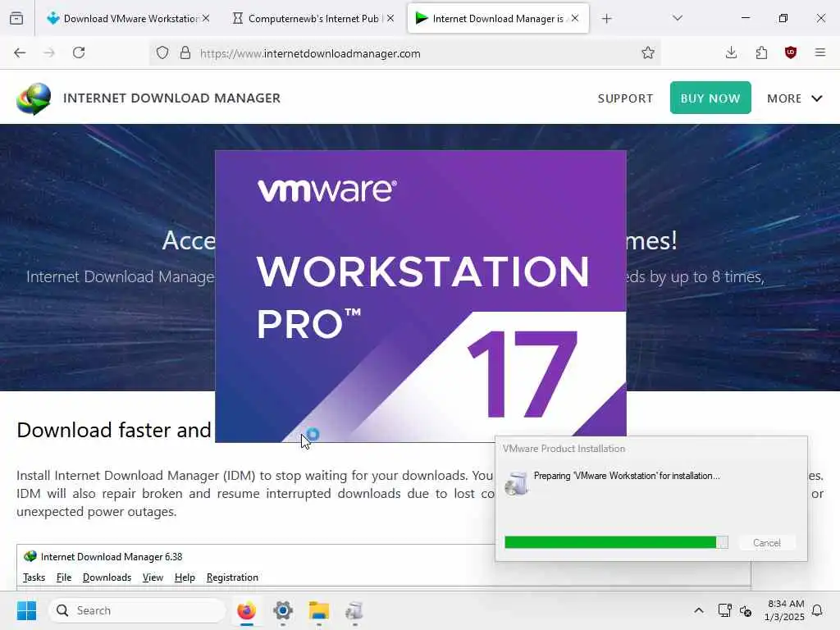Open the INTERNET DOWNLOAD MANAGER home link

point(171,98)
